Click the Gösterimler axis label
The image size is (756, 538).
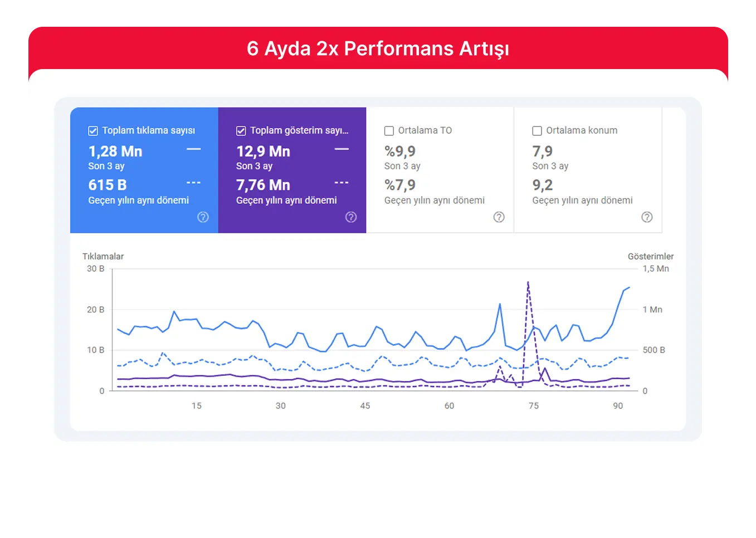[650, 256]
